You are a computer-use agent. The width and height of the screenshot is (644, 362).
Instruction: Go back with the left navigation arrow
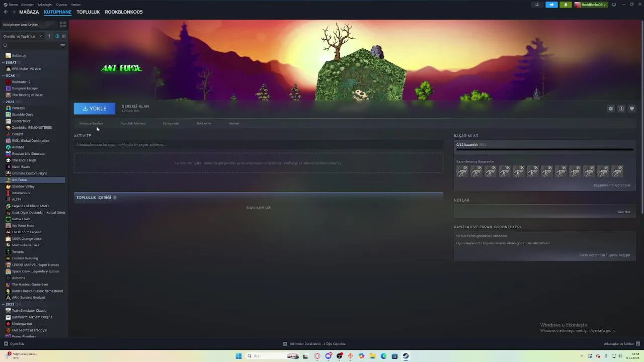click(6, 12)
